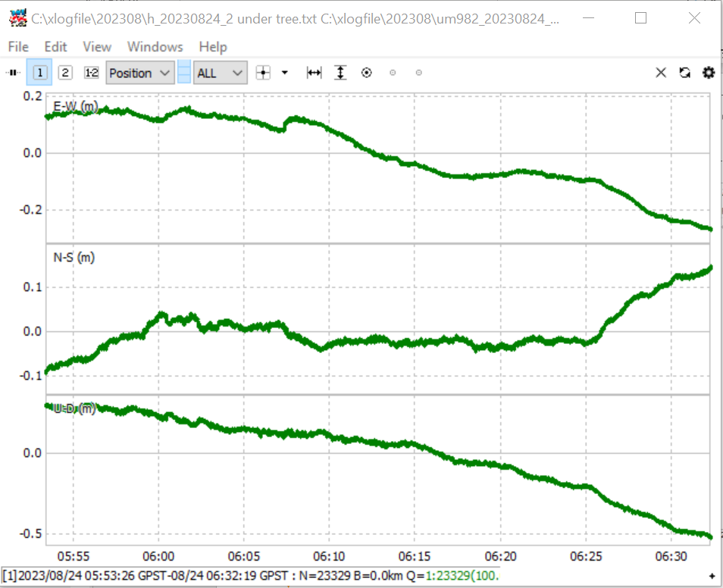Open the Windows menu
This screenshot has width=723, height=588.
pos(155,46)
